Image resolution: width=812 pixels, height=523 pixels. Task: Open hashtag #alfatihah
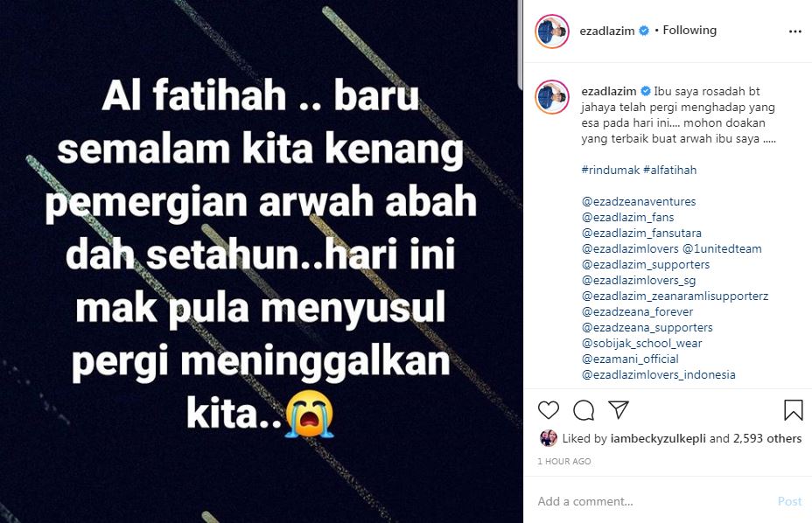(669, 170)
